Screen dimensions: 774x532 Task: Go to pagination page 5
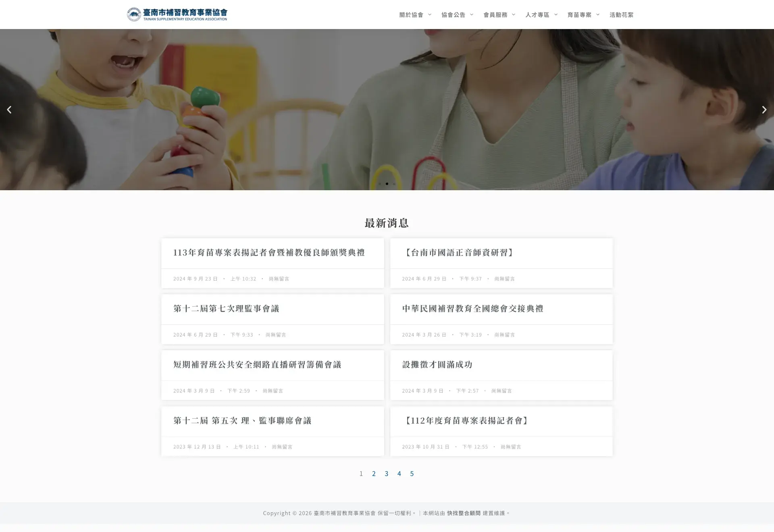412,474
